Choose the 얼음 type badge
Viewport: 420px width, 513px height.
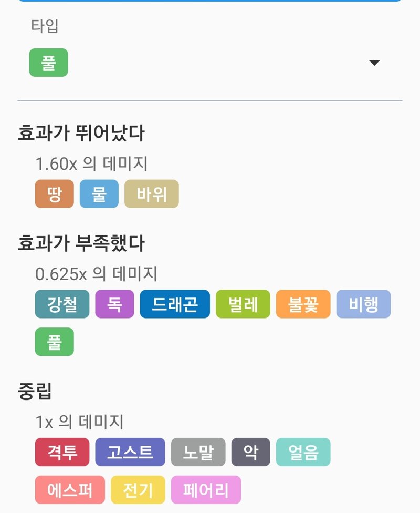point(303,452)
